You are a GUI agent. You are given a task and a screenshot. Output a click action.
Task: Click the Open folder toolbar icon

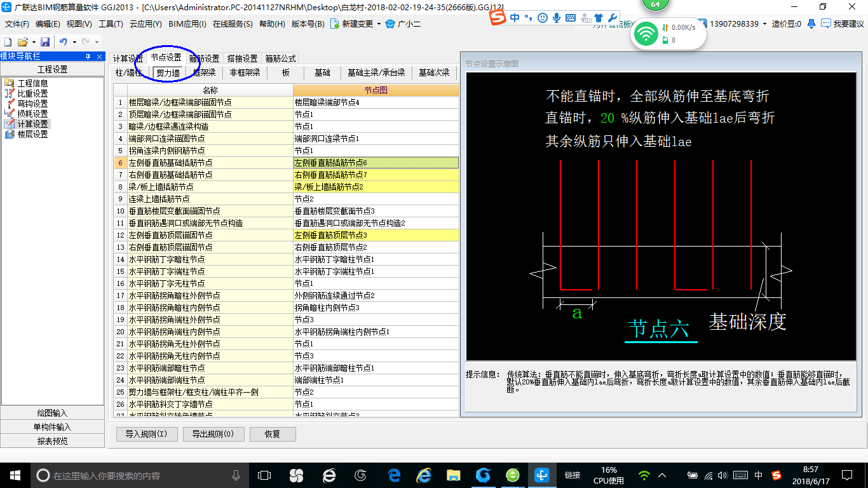pos(22,42)
